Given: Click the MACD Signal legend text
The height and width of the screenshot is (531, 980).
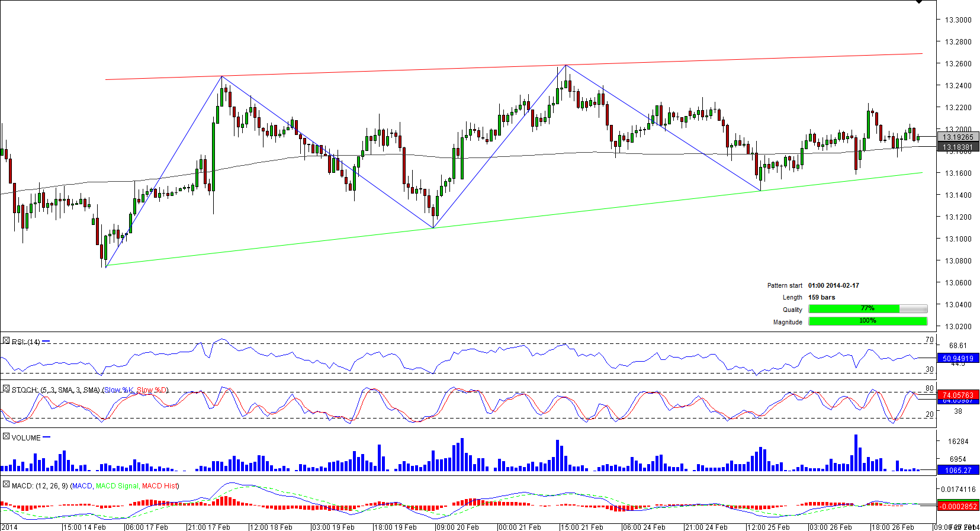Looking at the screenshot, I should click(117, 486).
